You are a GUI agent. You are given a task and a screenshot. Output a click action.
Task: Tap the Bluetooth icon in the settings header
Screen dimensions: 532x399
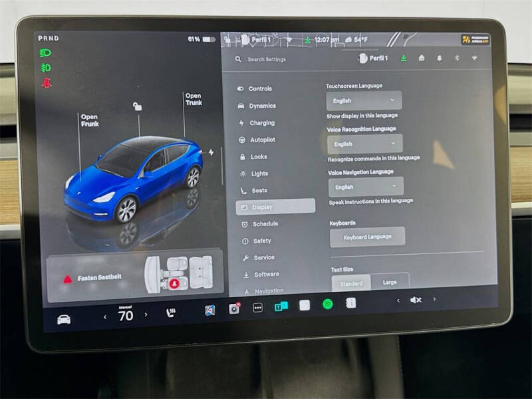coord(457,59)
